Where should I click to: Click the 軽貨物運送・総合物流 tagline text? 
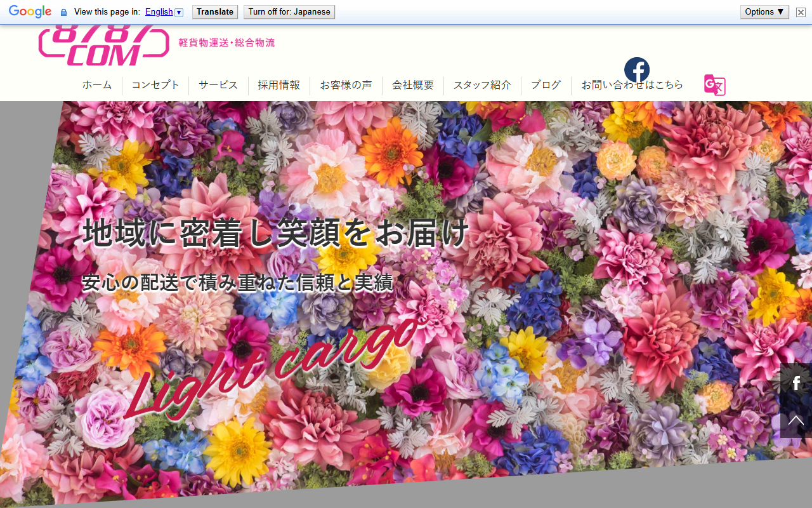coord(226,43)
